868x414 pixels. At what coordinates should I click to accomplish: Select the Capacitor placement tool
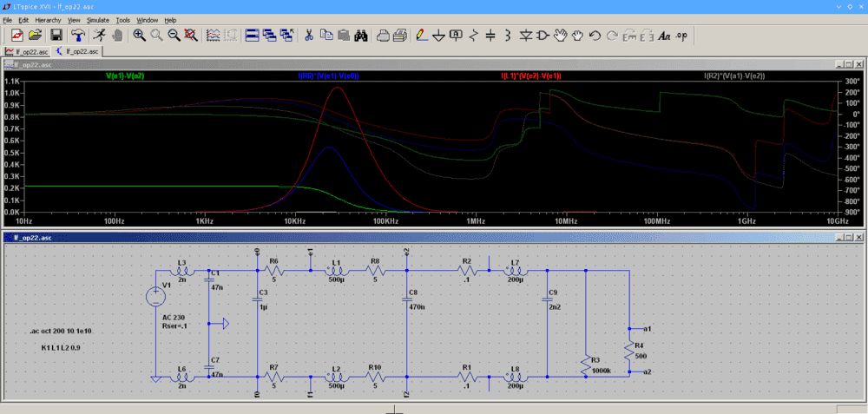(490, 36)
